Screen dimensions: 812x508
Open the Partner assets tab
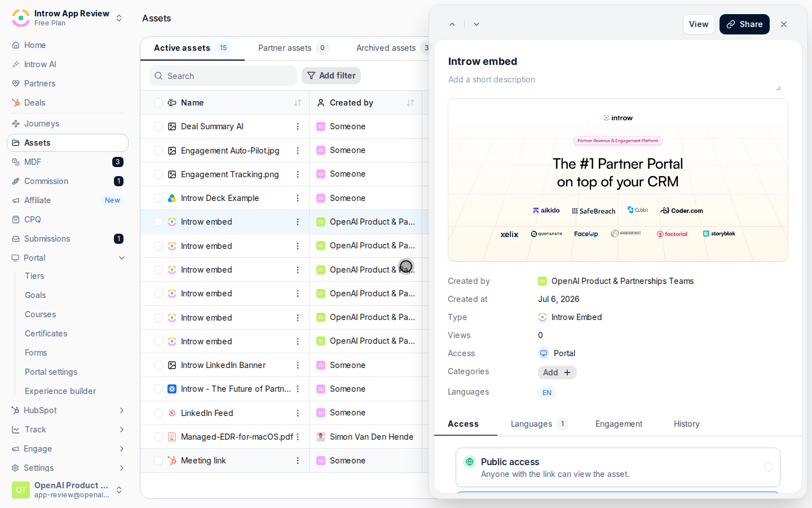click(293, 48)
